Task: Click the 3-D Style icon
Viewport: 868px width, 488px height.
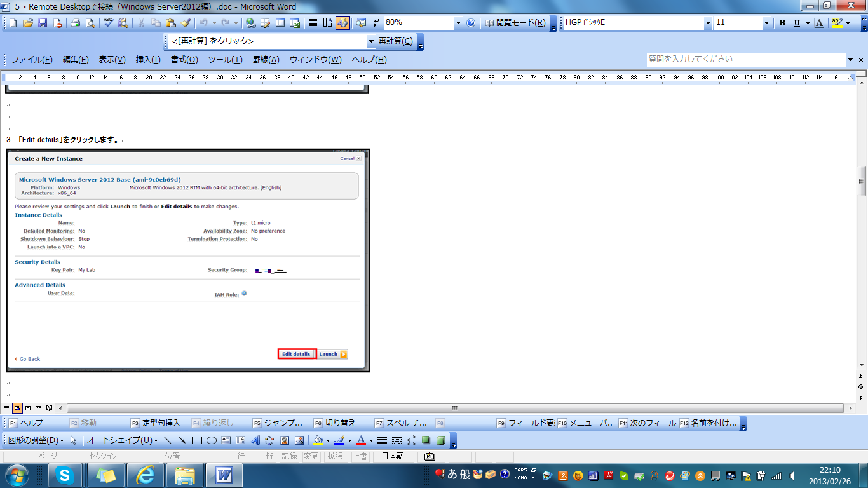Action: 441,440
